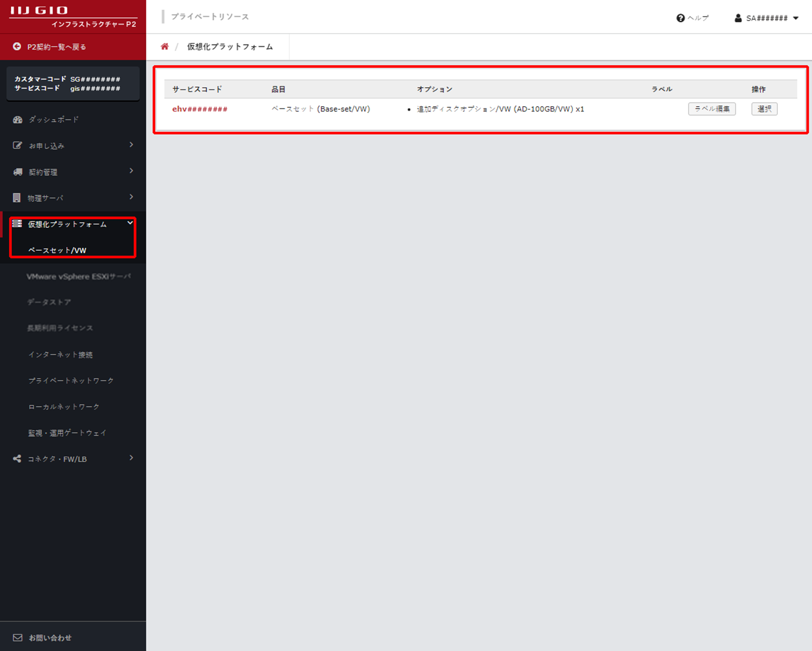
Task: Expand the お申し込み menu chevron
Action: pyautogui.click(x=131, y=145)
